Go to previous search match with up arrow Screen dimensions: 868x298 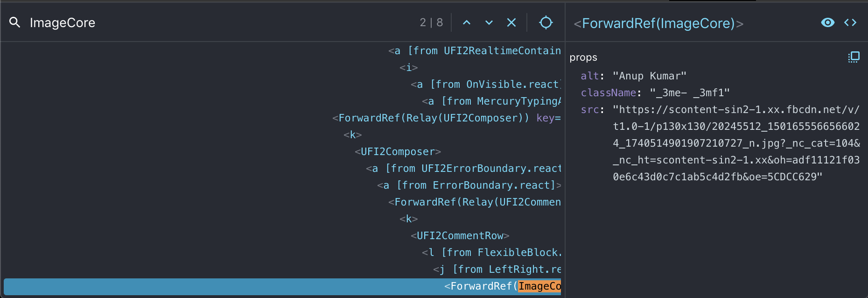point(466,22)
